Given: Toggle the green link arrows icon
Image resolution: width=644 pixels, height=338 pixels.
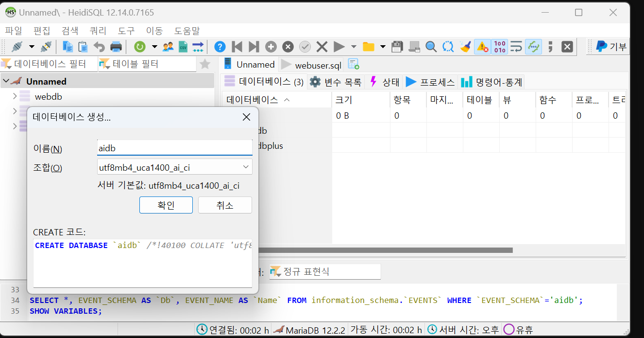Looking at the screenshot, I should (533, 47).
